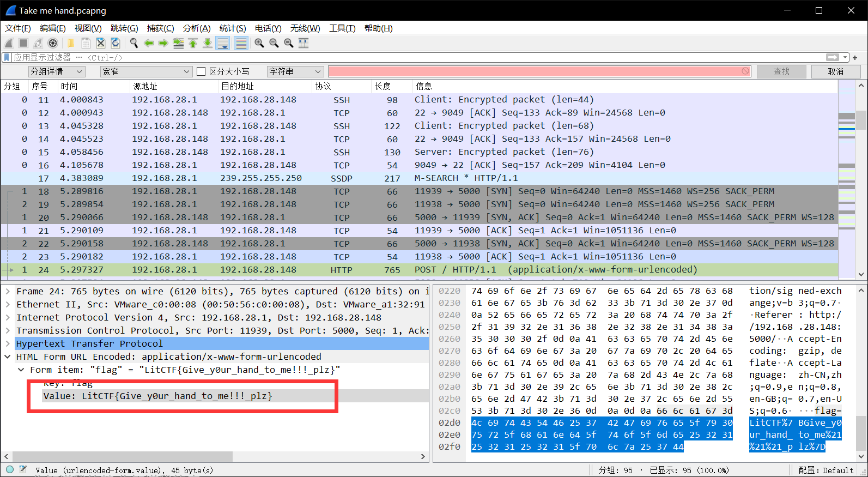Zoom out on packet text
This screenshot has height=477, width=868.
tap(274, 43)
